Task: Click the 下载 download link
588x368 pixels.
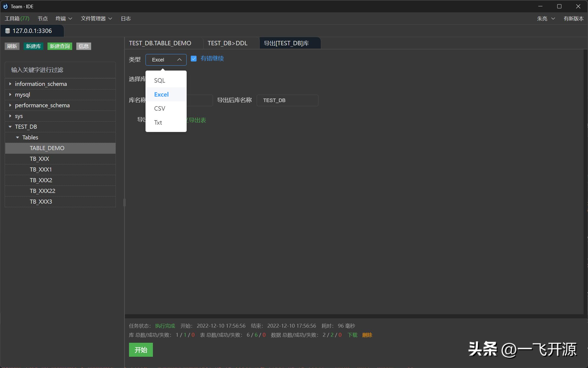Action: (352, 335)
